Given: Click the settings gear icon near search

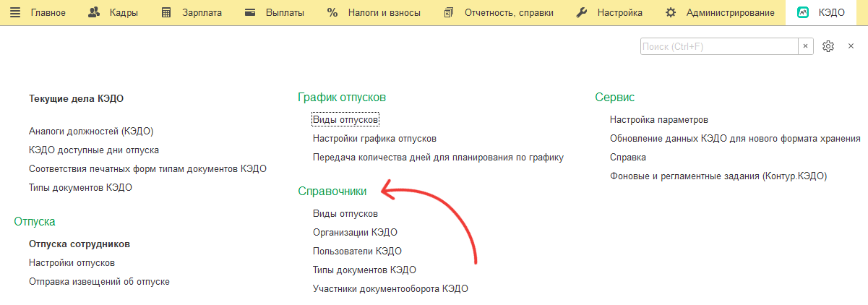Looking at the screenshot, I should coord(828,46).
